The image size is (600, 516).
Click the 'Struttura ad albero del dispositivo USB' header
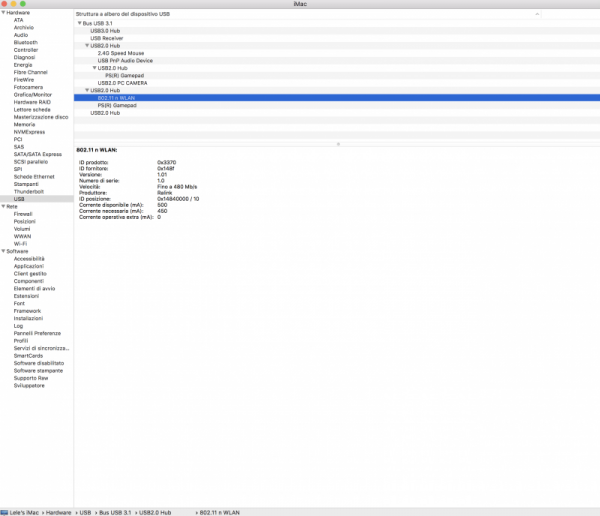pyautogui.click(x=122, y=14)
